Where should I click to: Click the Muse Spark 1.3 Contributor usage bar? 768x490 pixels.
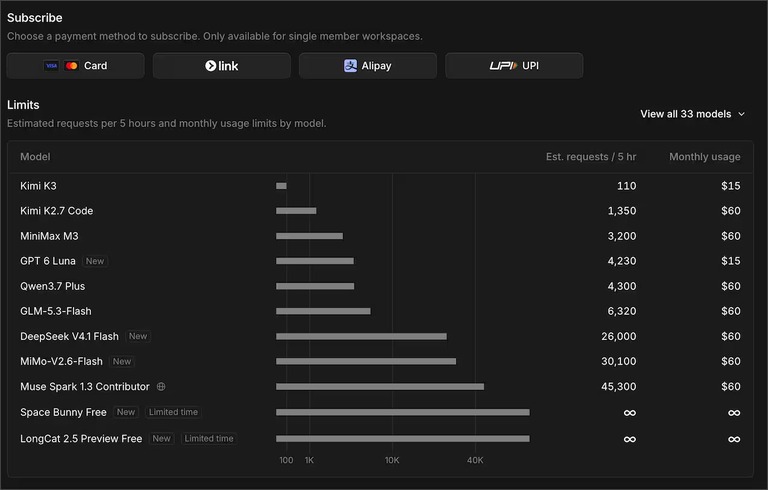(x=380, y=387)
